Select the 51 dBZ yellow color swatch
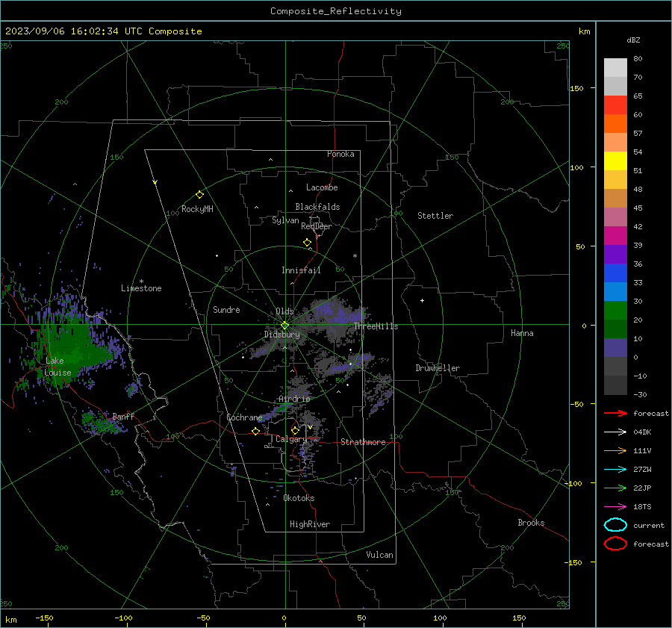Viewport: 672px width, 628px height. point(615,161)
